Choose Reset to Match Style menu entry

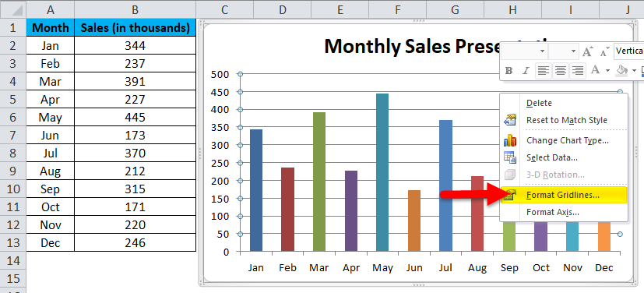click(x=565, y=121)
